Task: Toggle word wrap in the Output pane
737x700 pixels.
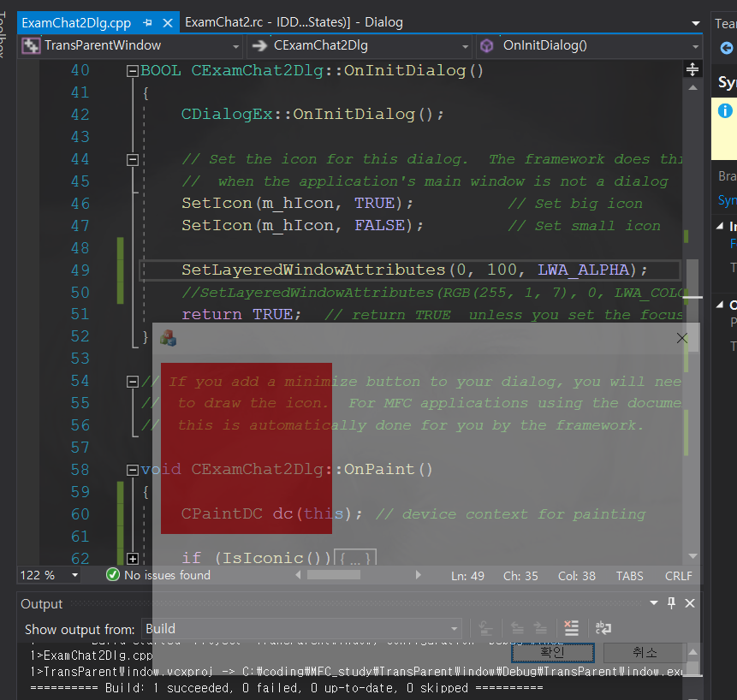Action: tap(603, 628)
